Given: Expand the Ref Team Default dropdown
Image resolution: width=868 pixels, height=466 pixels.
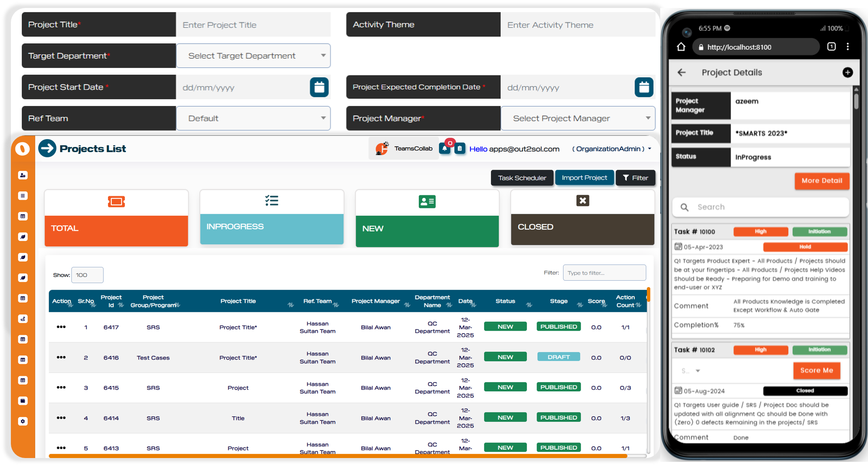Looking at the screenshot, I should point(253,118).
